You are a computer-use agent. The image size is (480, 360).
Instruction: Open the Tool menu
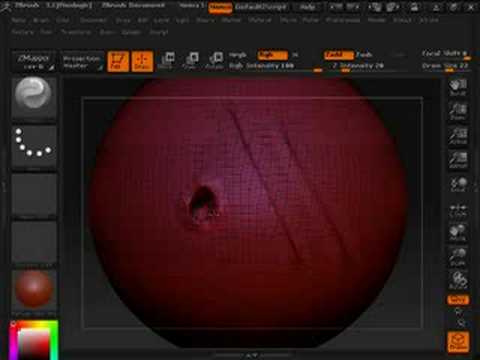[x=46, y=32]
